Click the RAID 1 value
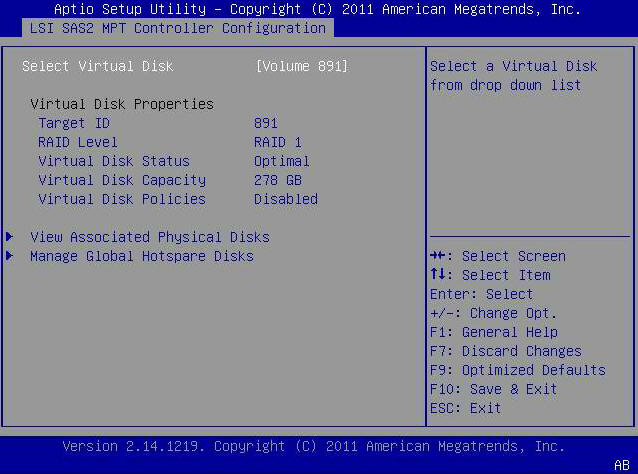Viewport: 638px width, 474px height. 278,142
